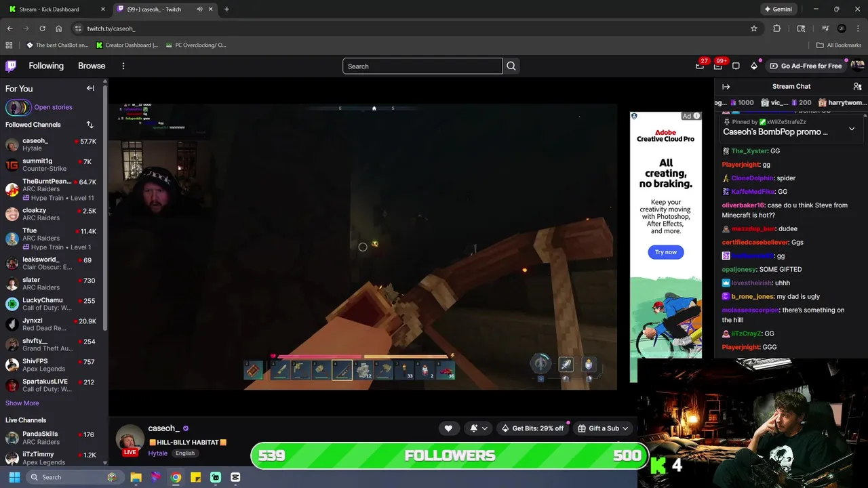This screenshot has width=868, height=488.
Task: Click Try now in the Adobe ad
Action: coord(666,252)
